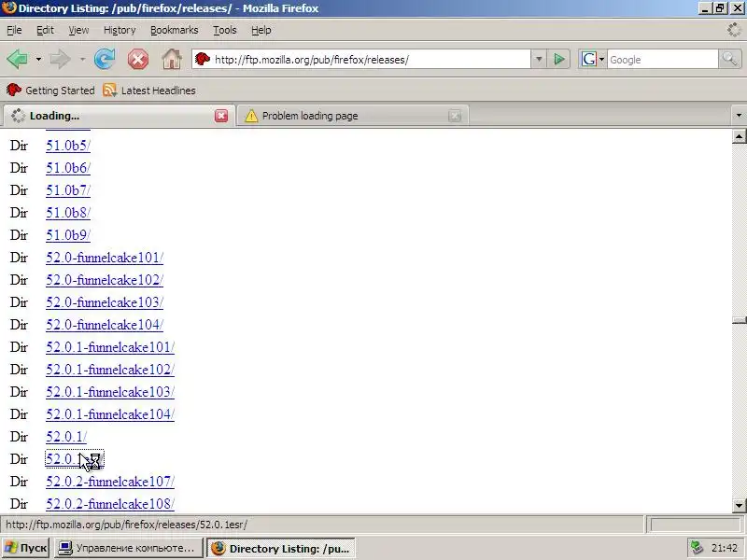Image resolution: width=747 pixels, height=560 pixels.
Task: Click the 21:42 clock in tray
Action: [725, 548]
